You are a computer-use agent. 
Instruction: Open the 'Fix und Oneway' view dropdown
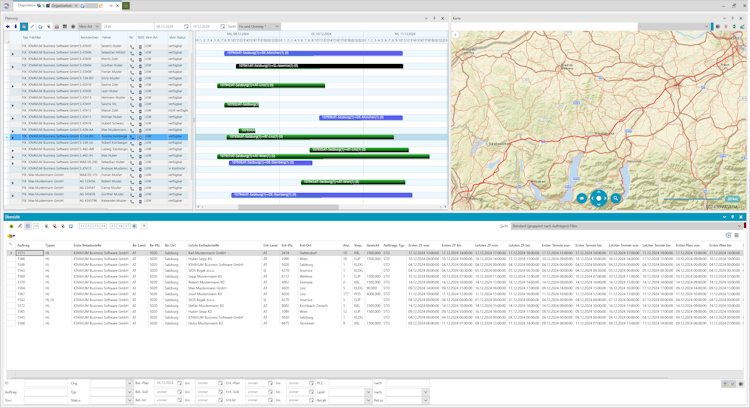coord(259,26)
